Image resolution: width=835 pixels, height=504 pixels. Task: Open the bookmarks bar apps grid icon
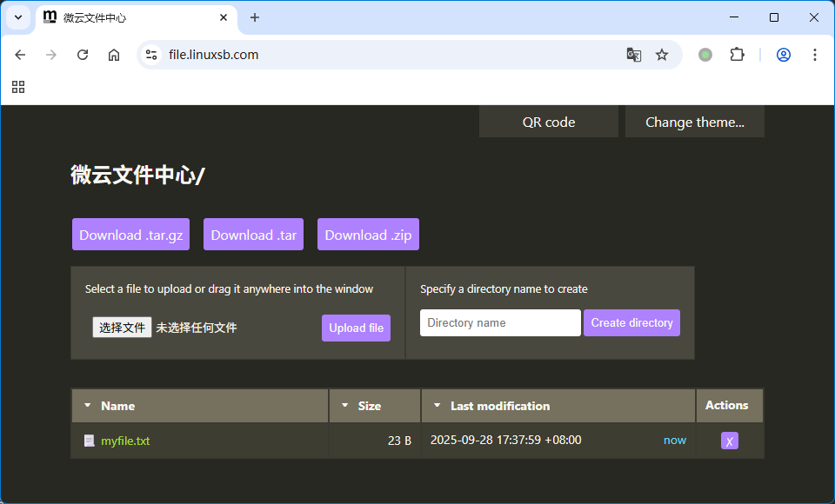click(x=18, y=87)
